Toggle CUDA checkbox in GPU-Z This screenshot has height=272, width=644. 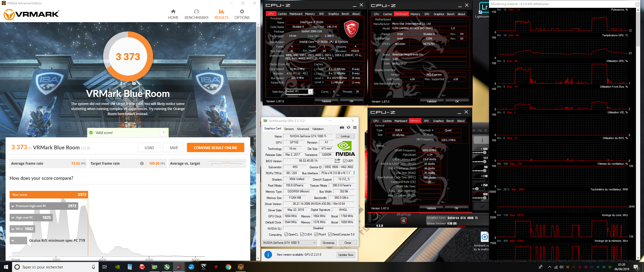pos(302,234)
